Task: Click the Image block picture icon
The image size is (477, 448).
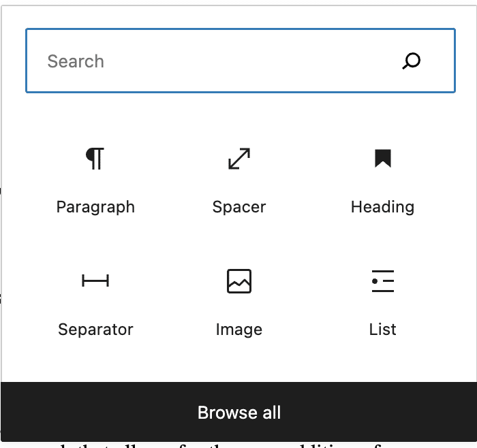Action: 239,281
